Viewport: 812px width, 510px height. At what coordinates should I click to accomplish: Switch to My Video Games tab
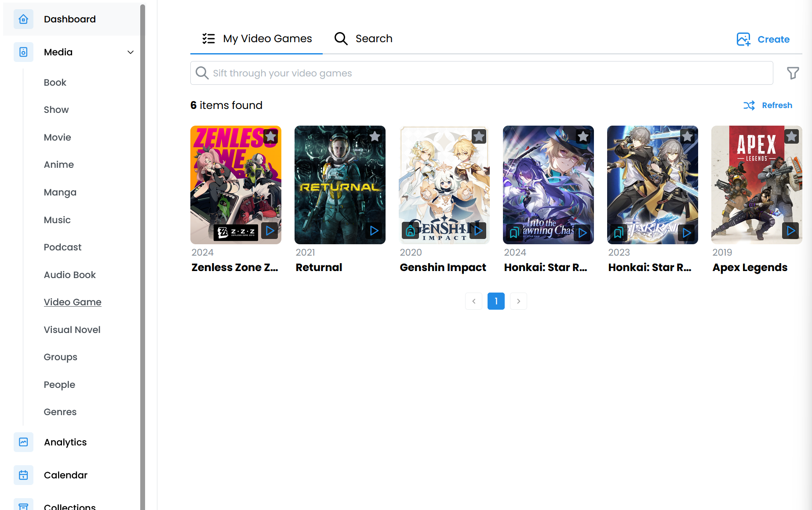click(x=257, y=39)
